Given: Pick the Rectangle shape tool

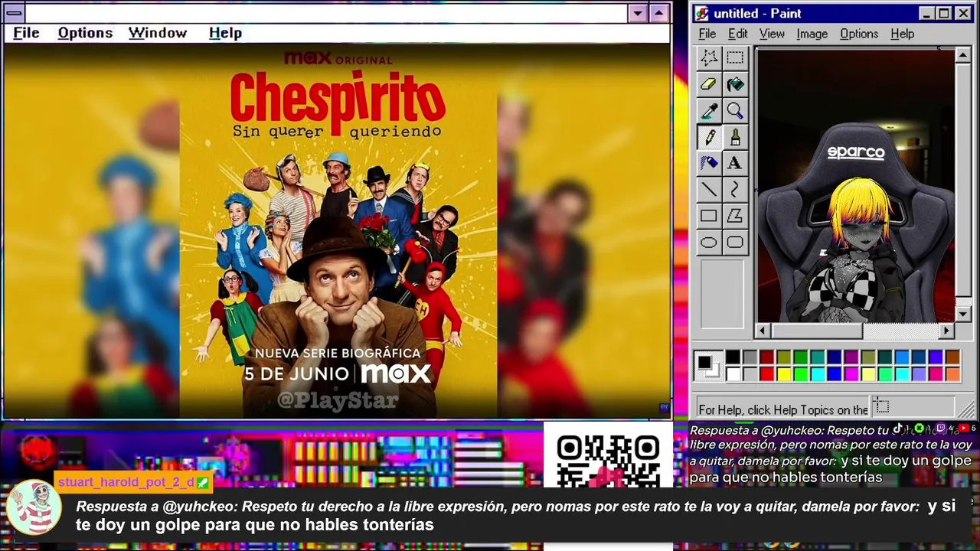Looking at the screenshot, I should [709, 216].
